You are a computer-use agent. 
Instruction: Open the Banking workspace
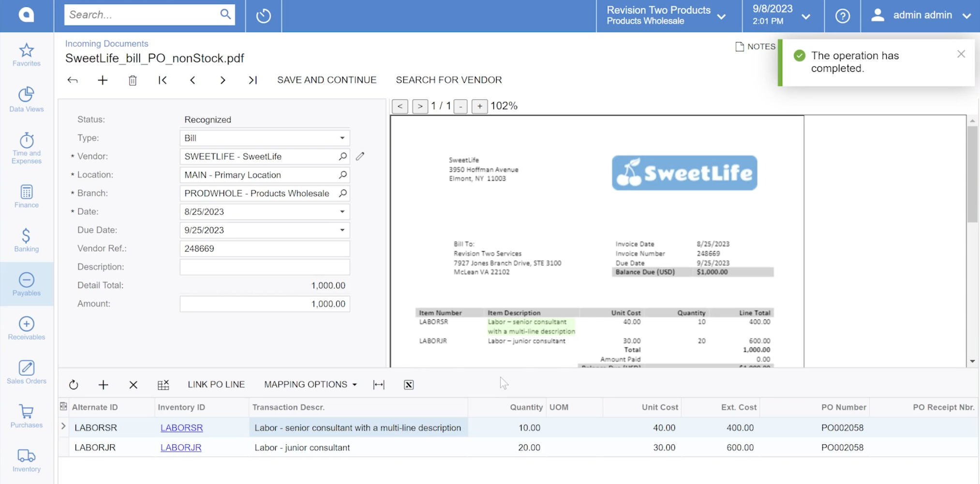point(27,241)
